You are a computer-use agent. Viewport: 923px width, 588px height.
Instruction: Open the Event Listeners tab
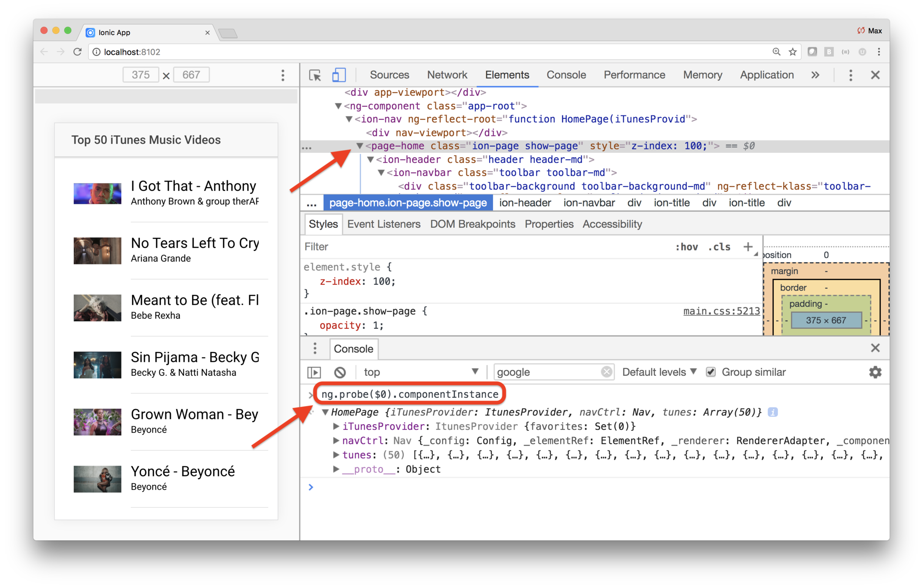point(384,224)
